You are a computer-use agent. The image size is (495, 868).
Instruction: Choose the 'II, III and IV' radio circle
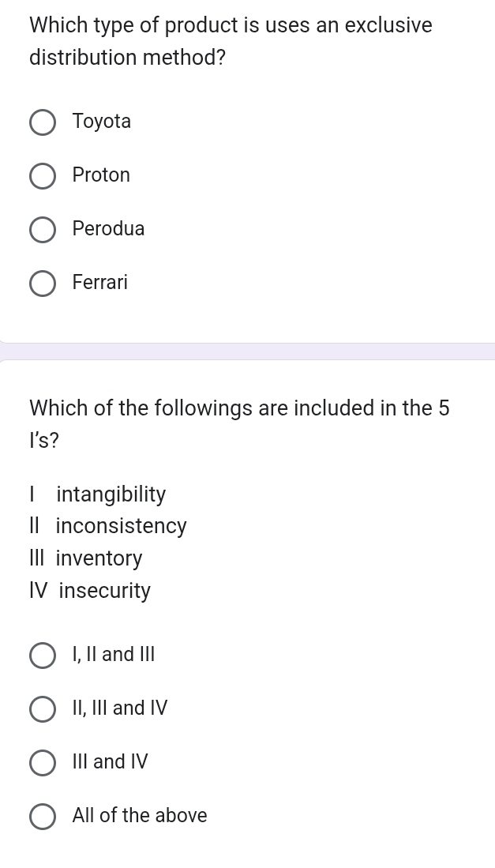click(43, 709)
